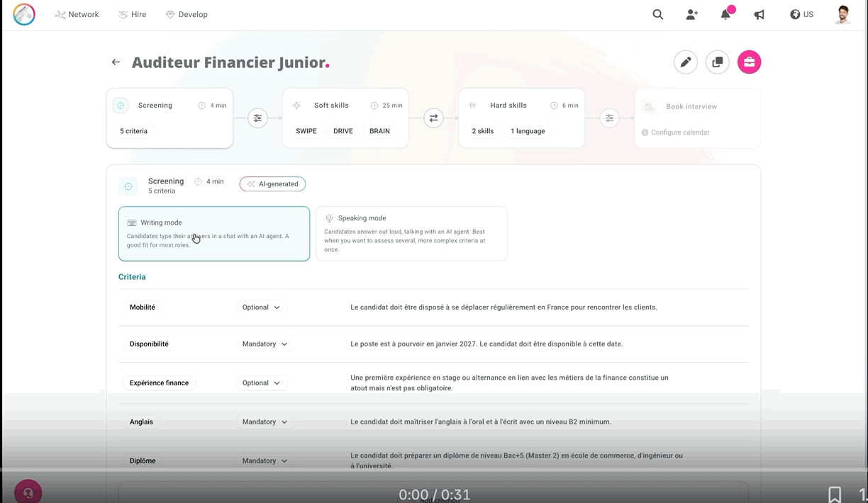Screen dimensions: 868x503
Task: Open the Book interview step card
Action: click(698, 118)
